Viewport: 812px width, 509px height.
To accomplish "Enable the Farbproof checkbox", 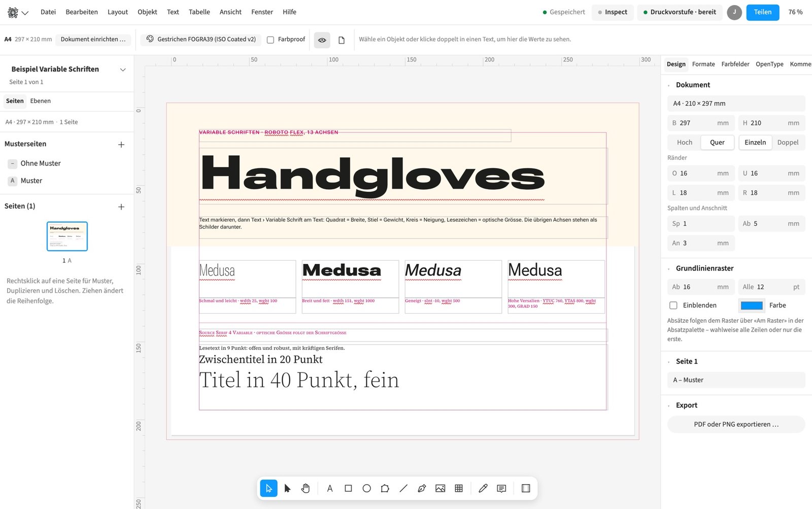I will click(270, 40).
